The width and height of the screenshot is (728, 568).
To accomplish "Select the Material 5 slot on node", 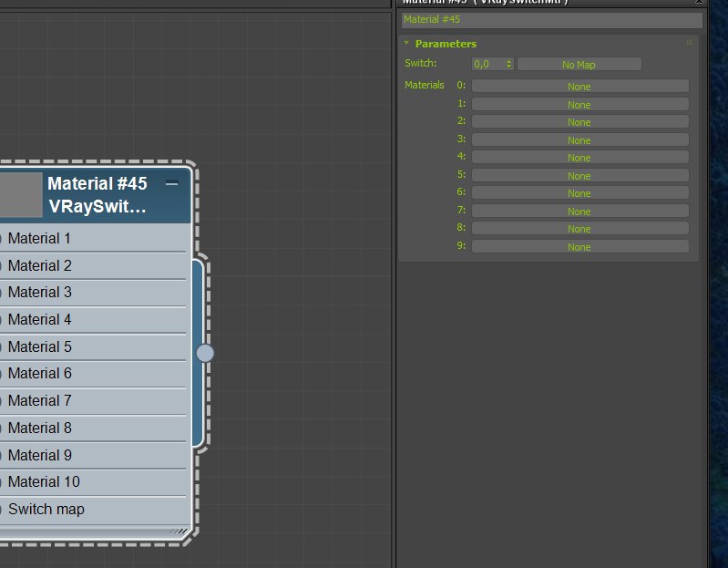I will click(93, 347).
